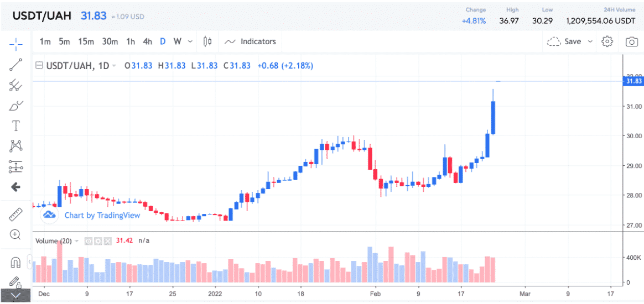This screenshot has height=304, width=644.
Task: Expand more tools with bottom chevron button
Action: pos(15,296)
